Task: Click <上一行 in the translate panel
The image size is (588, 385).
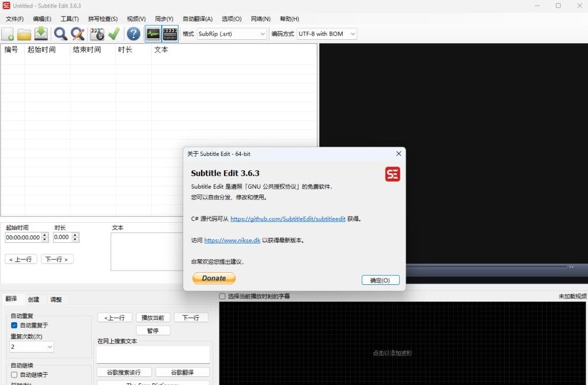Action: 115,318
